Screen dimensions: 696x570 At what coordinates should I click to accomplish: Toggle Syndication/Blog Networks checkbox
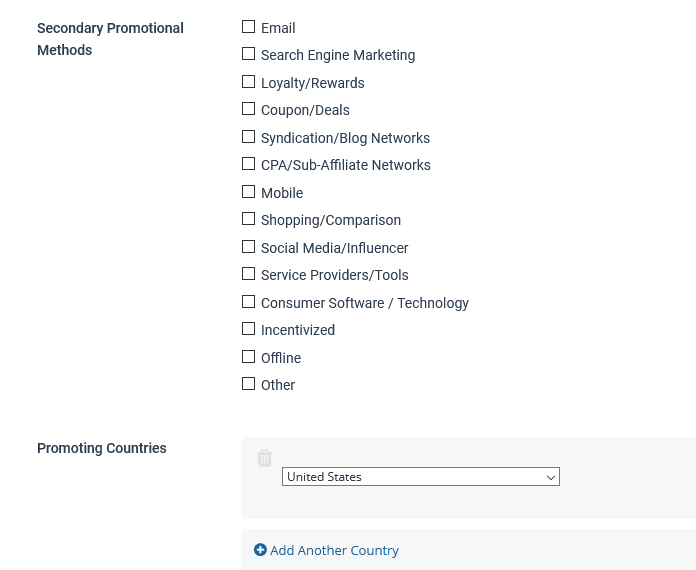coord(249,137)
